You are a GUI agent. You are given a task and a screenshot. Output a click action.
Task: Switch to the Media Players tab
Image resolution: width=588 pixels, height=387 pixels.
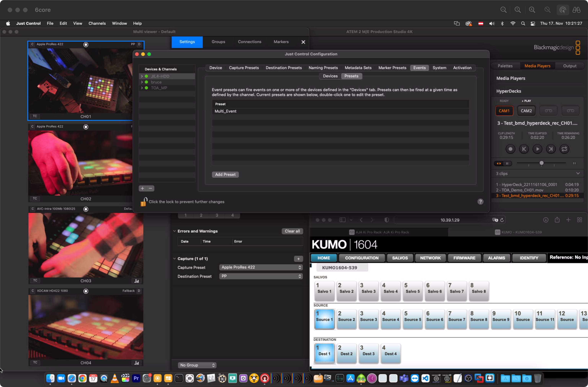click(537, 66)
